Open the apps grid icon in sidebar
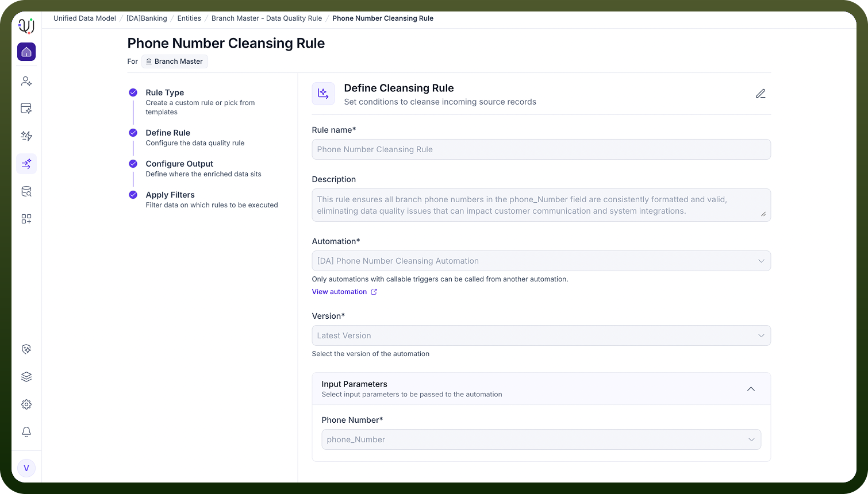The height and width of the screenshot is (494, 868). tap(26, 219)
